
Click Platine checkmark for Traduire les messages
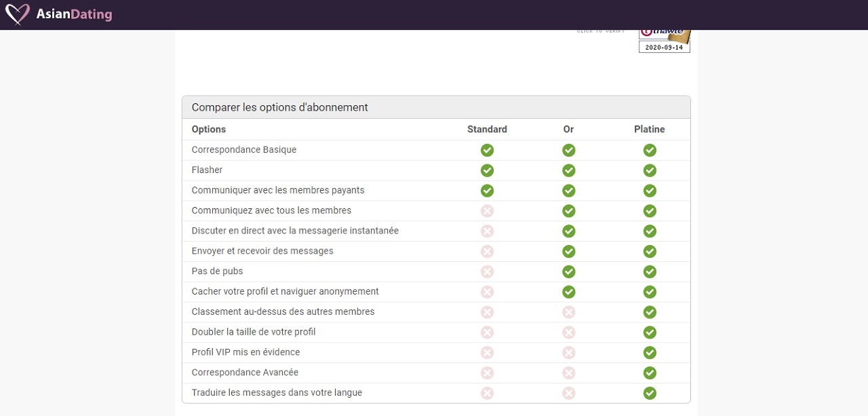(650, 393)
